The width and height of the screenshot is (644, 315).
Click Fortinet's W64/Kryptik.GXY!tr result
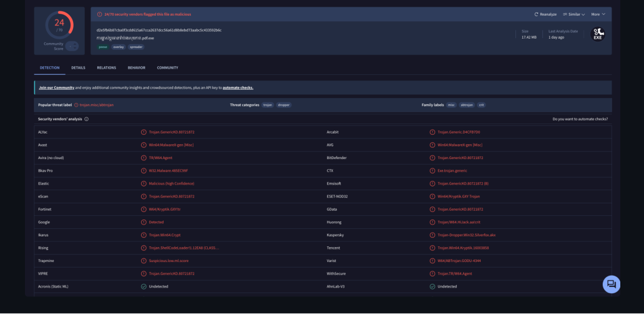(165, 210)
